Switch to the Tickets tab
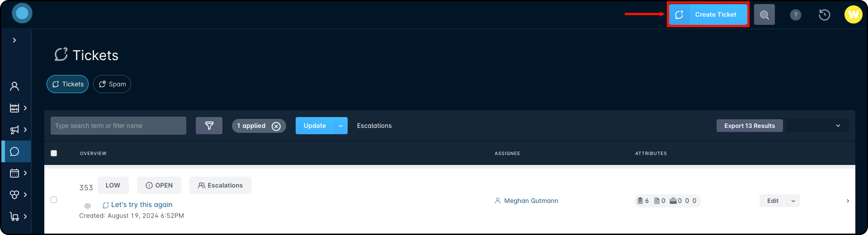Screen dimensions: 868x235 tap(67, 84)
